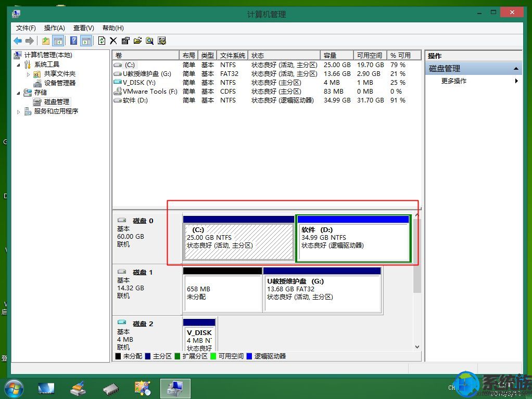Sort by the 可用空间 column header
532x399 pixels.
coord(370,55)
